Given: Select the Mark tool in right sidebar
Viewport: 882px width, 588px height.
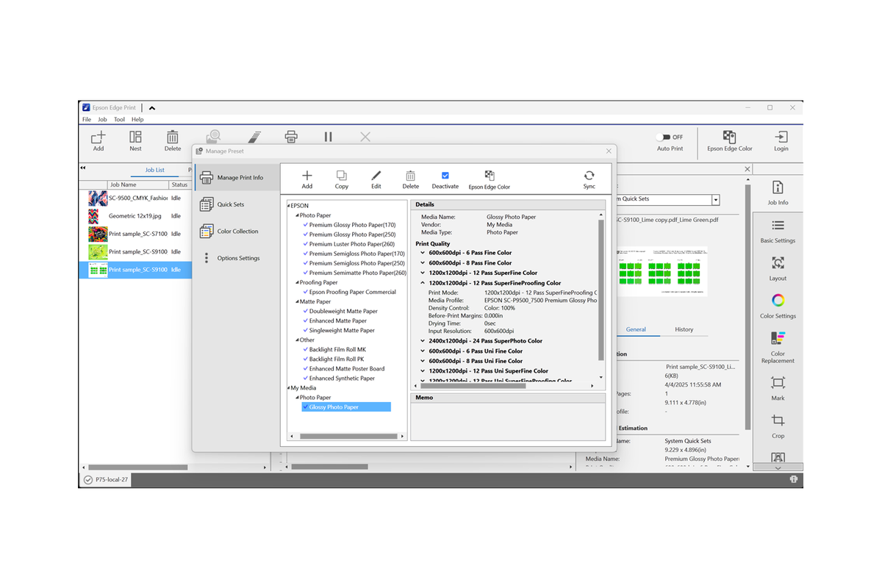Looking at the screenshot, I should point(778,388).
